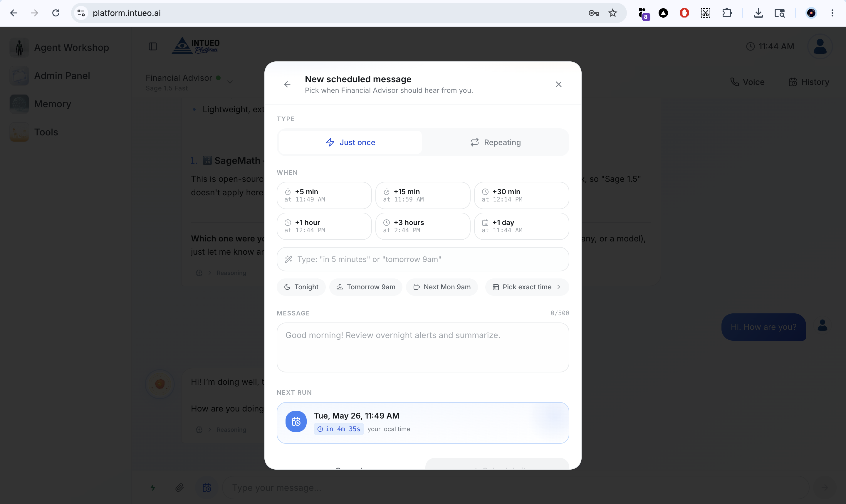
Task: Click the send arrow in chat bar
Action: click(x=825, y=488)
